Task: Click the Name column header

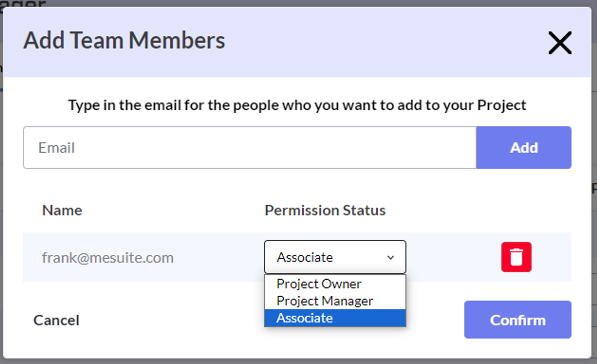Action: 62,210
